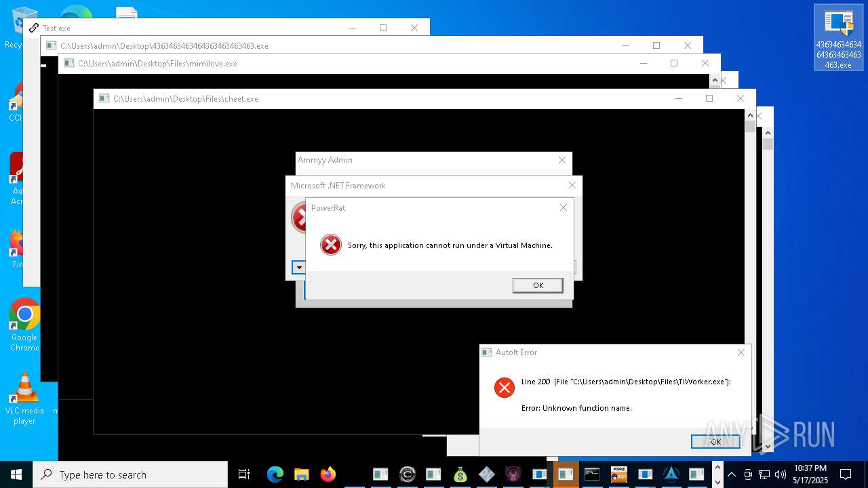
Task: Minimize the mimilove.exe console window
Action: (643, 64)
